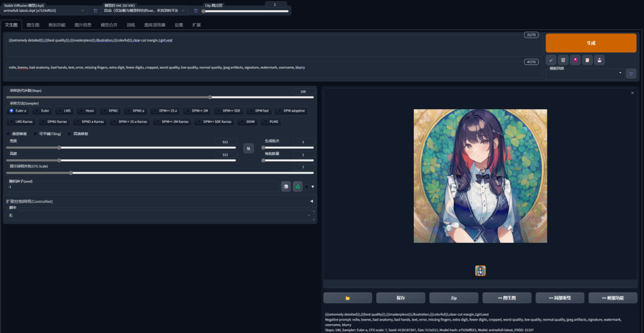
Task: Click the orange 生成 generate button
Action: tap(591, 43)
